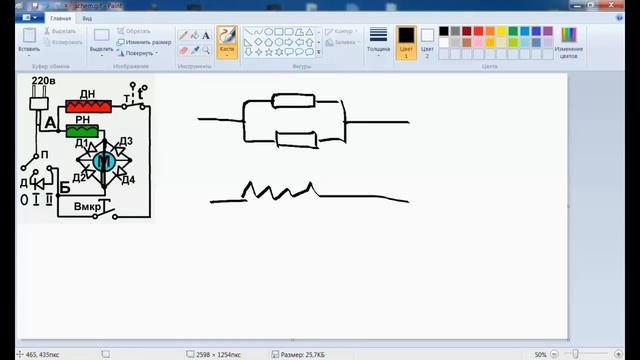Open the Paste dropdown arrow
This screenshot has height=360, width=640.
pos(29,56)
